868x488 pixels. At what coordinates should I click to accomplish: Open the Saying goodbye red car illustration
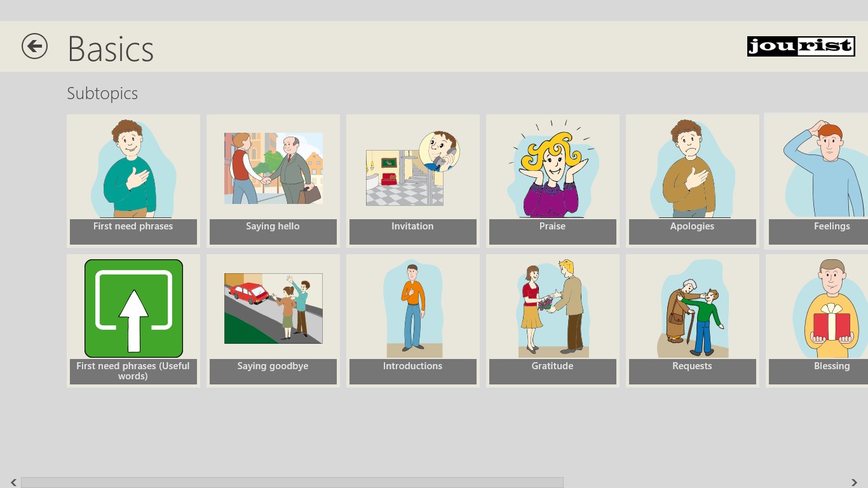[273, 308]
